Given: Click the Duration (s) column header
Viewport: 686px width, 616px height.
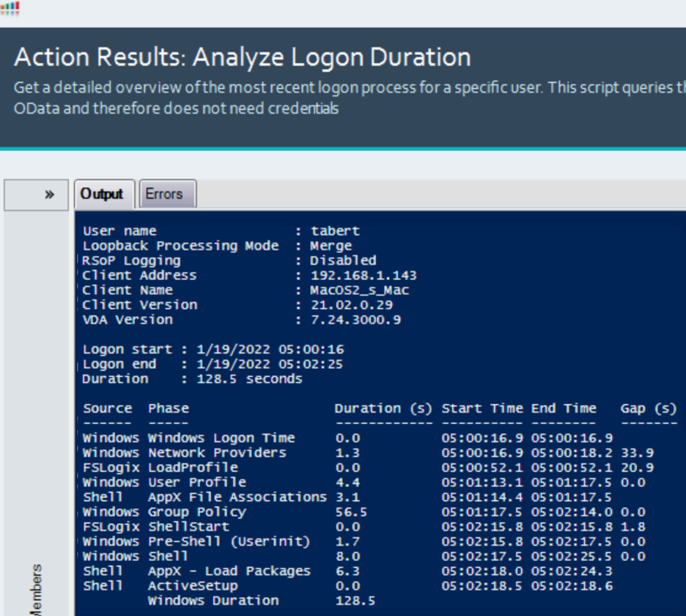Looking at the screenshot, I should coord(383,408).
